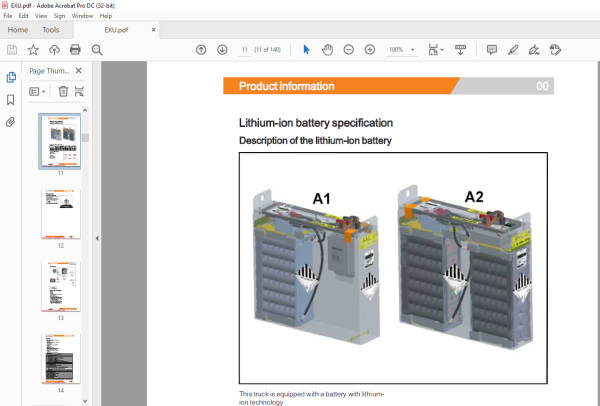Zoom in with the plus icon
Viewport: 600px width, 406px height.
[370, 50]
